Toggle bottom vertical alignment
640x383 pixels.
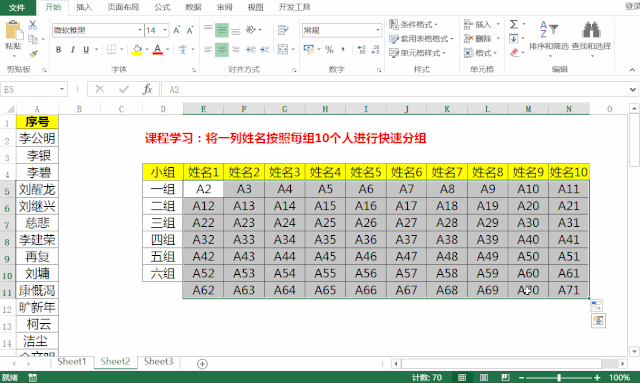[x=236, y=30]
